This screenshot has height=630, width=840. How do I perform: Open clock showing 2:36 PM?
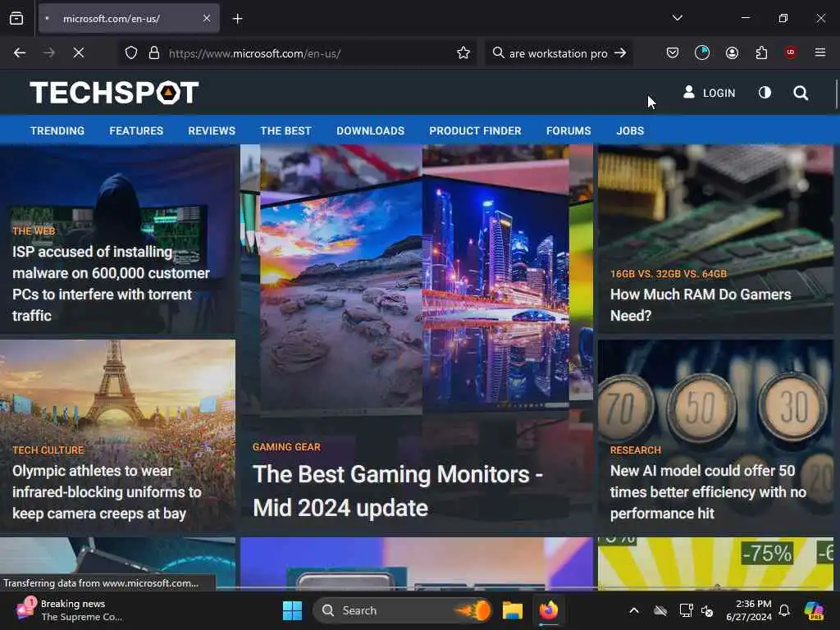tap(748, 610)
